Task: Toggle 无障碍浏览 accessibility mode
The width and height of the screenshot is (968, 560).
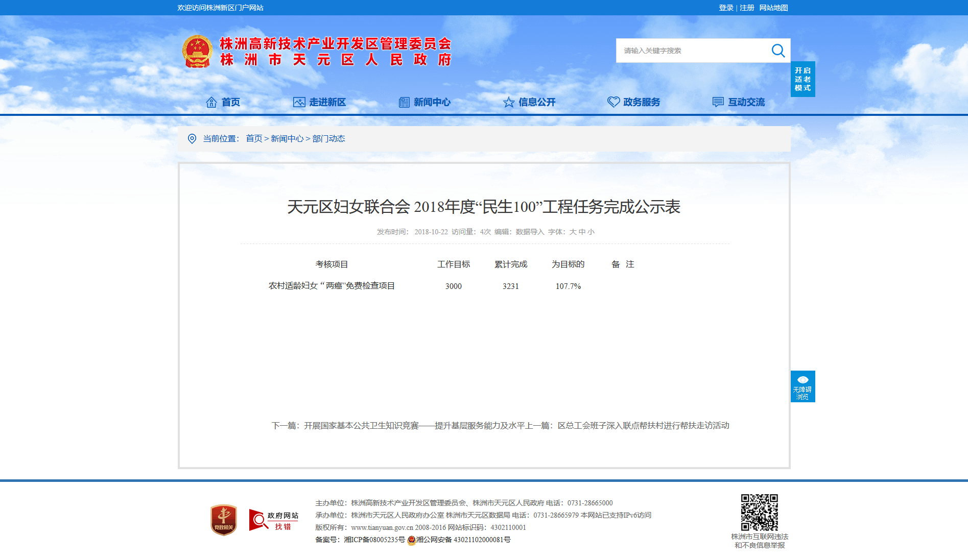Action: point(803,386)
